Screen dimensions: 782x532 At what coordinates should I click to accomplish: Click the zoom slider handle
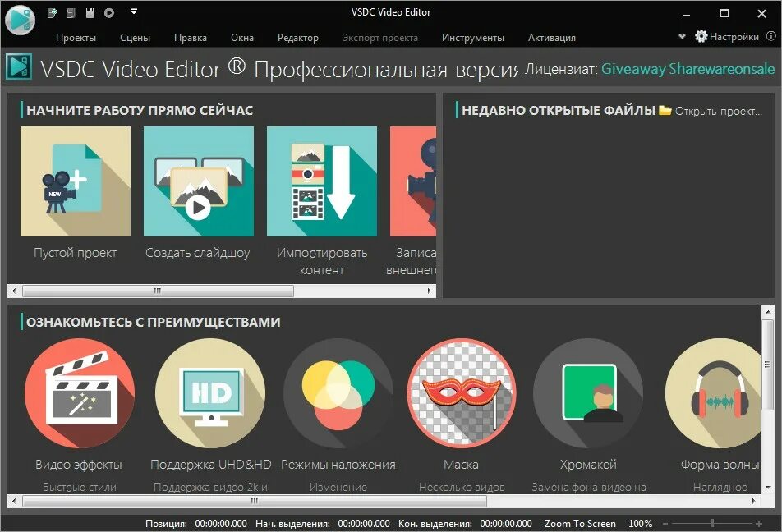tap(713, 523)
